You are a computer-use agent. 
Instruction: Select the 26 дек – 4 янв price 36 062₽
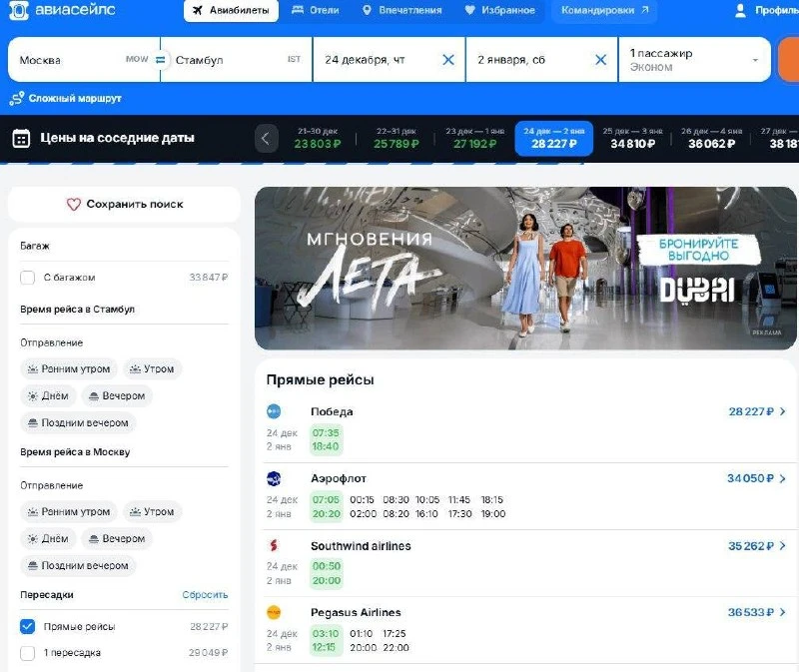tap(711, 138)
